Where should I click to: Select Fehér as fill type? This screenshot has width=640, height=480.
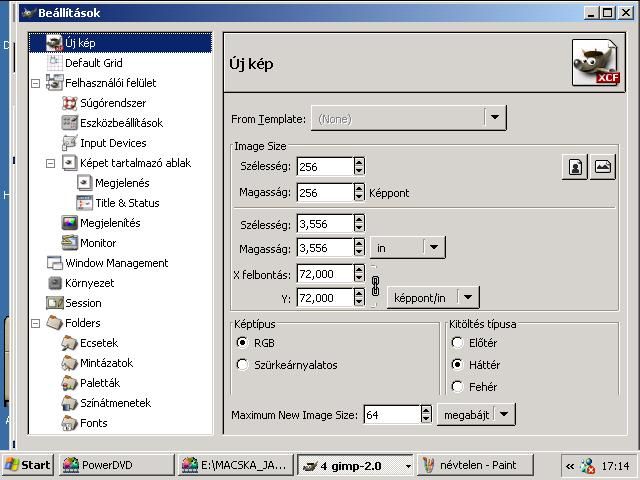coord(458,387)
